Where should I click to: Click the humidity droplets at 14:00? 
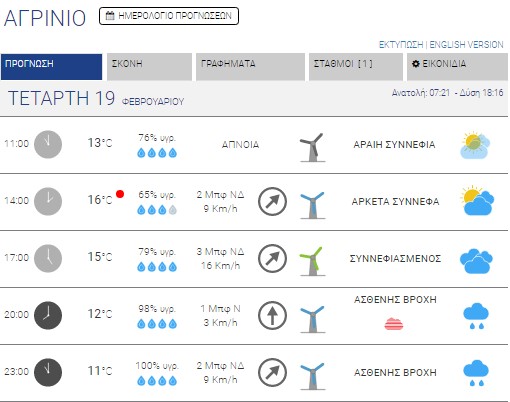click(157, 210)
